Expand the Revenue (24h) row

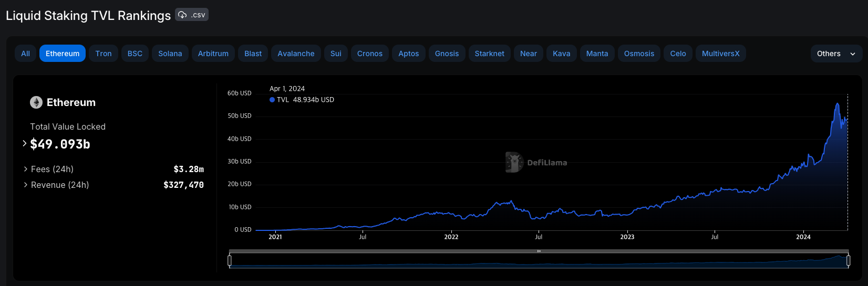[x=26, y=185]
